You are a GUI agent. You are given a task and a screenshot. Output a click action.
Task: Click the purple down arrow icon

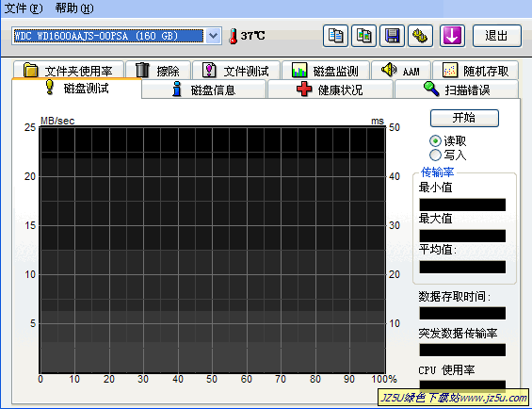pyautogui.click(x=452, y=36)
